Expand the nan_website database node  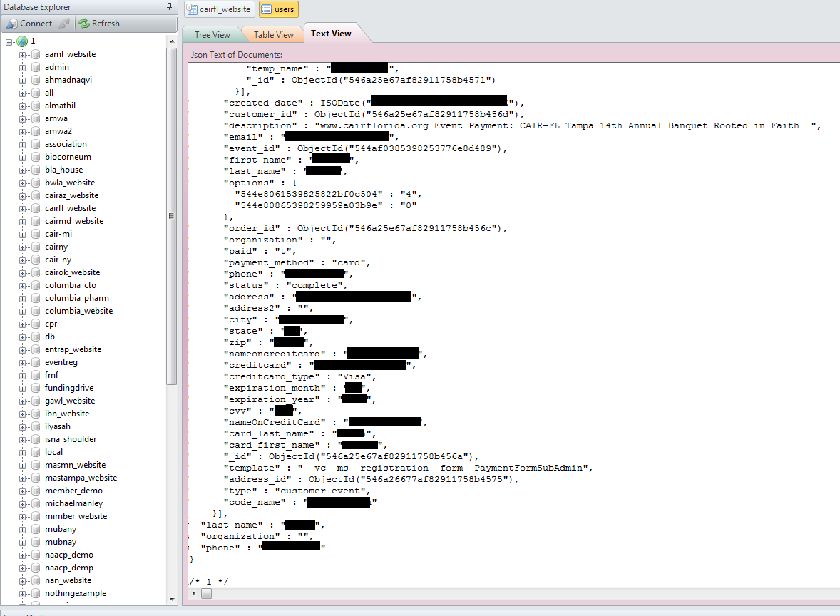pyautogui.click(x=23, y=581)
